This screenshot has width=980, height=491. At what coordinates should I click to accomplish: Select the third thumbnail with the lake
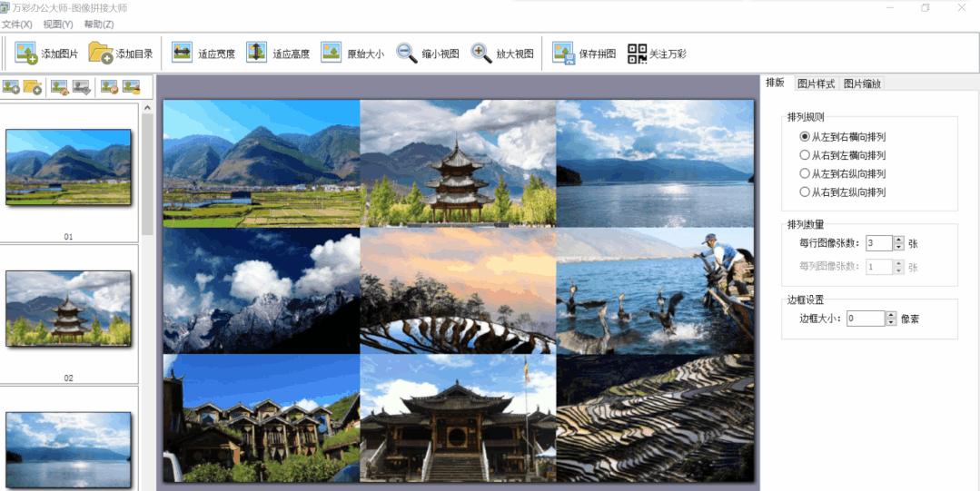point(68,450)
